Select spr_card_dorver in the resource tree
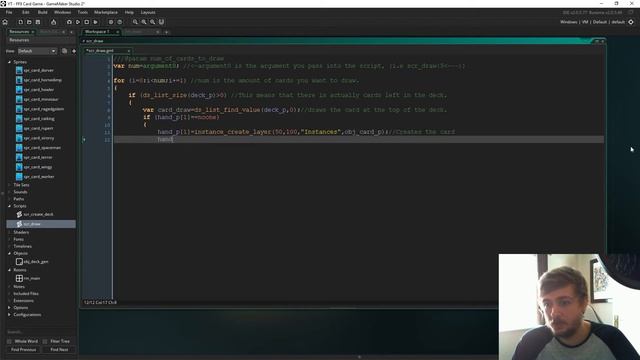The width and height of the screenshot is (640, 360). click(38, 70)
